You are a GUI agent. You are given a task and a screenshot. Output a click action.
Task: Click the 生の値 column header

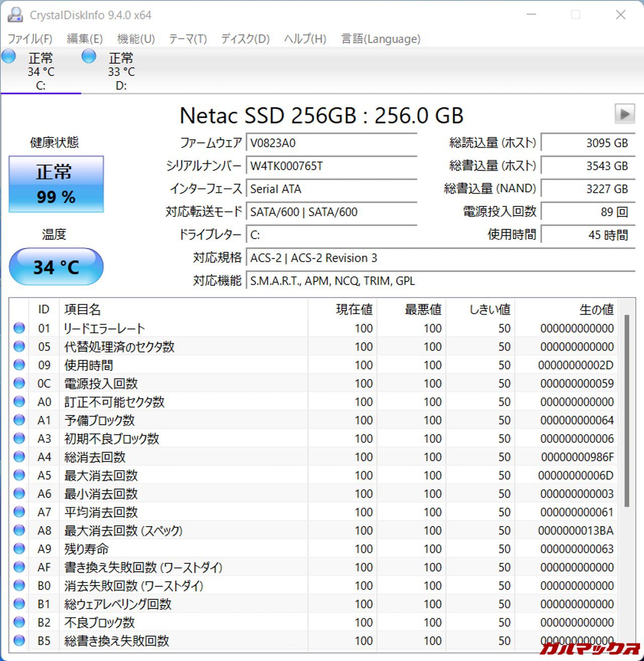pos(596,309)
